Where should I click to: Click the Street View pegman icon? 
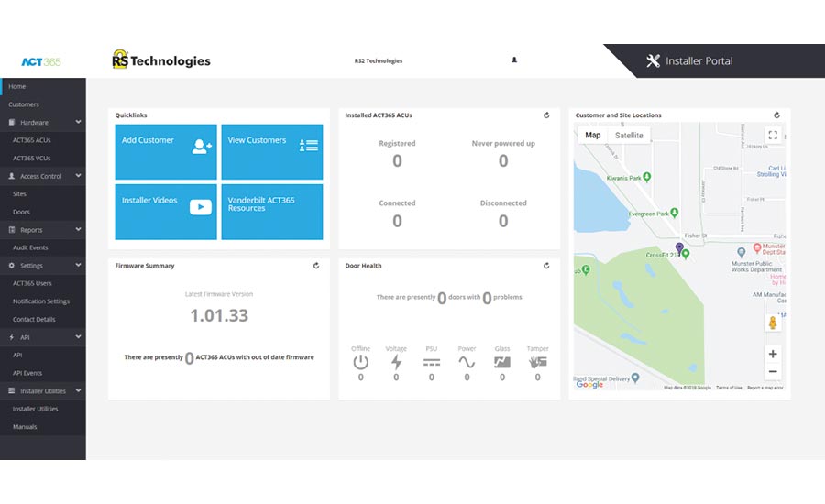coord(773,323)
